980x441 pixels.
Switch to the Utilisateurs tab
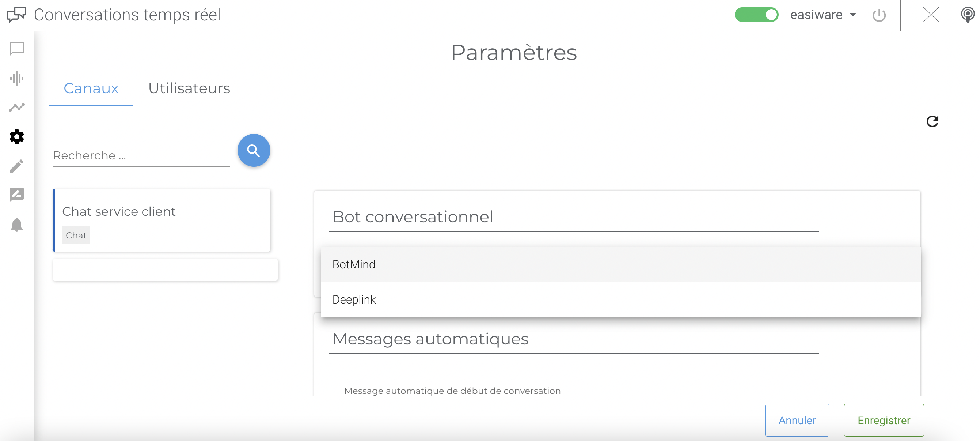[x=189, y=88]
